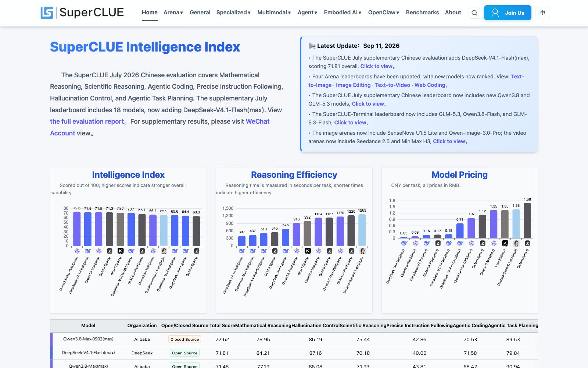Click the Model Pricing chart title
The image size is (588, 368).
coord(460,175)
